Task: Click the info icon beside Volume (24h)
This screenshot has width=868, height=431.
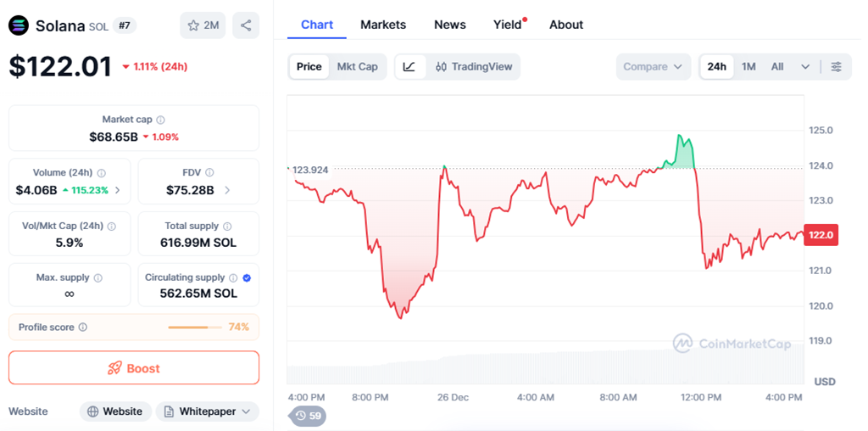Action: point(102,173)
